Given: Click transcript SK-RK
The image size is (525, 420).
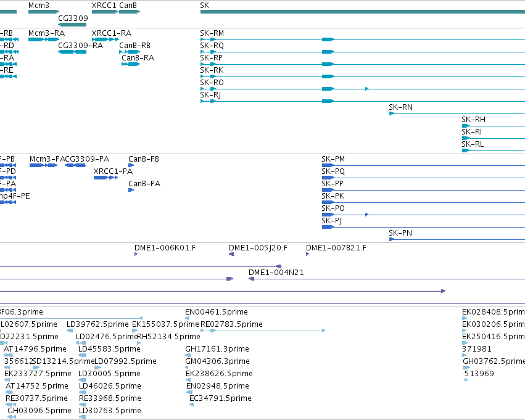Looking at the screenshot, I should 363,76.
